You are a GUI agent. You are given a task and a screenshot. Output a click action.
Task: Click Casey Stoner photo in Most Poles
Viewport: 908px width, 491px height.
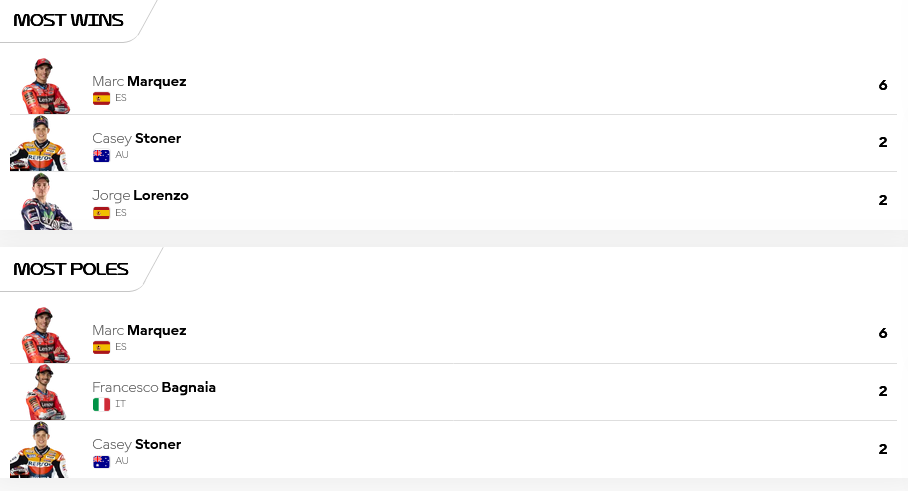[x=39, y=449]
